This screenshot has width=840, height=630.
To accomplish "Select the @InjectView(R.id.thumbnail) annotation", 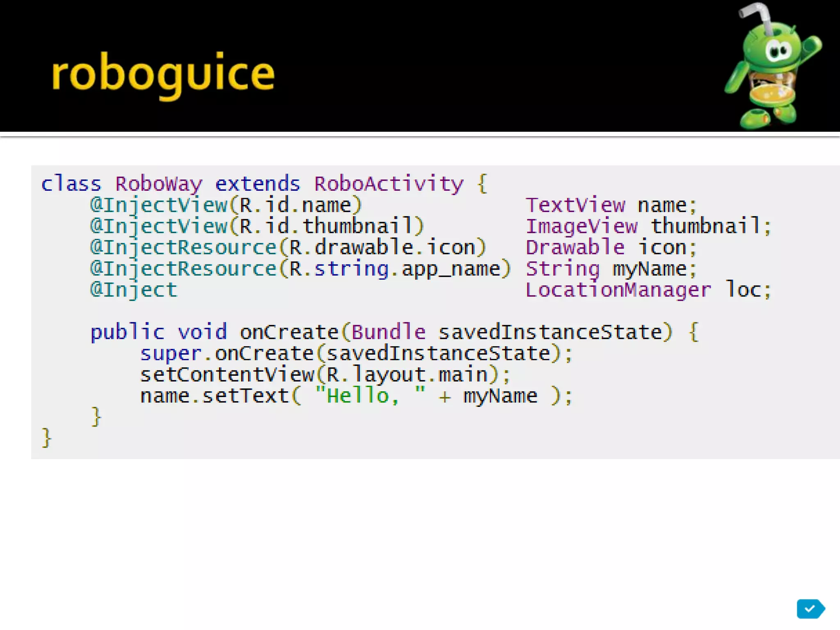I will (x=257, y=226).
